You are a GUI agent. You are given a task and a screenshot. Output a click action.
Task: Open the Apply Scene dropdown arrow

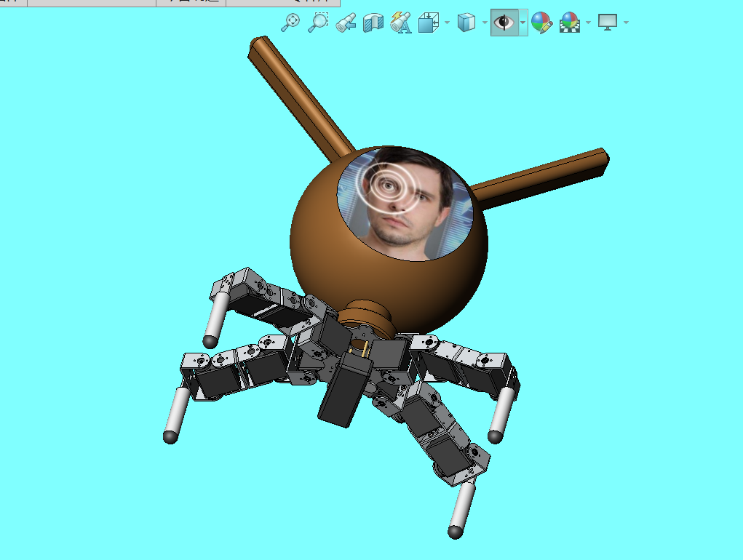point(588,23)
